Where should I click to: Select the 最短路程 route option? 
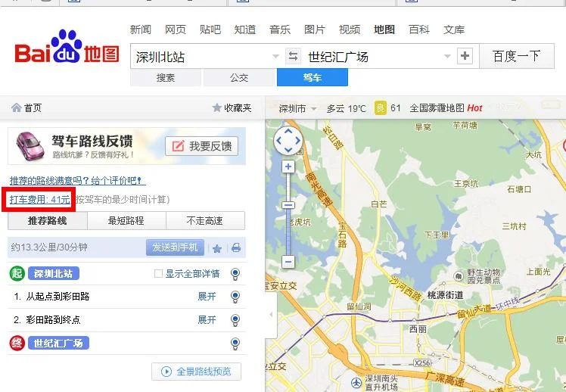[126, 220]
